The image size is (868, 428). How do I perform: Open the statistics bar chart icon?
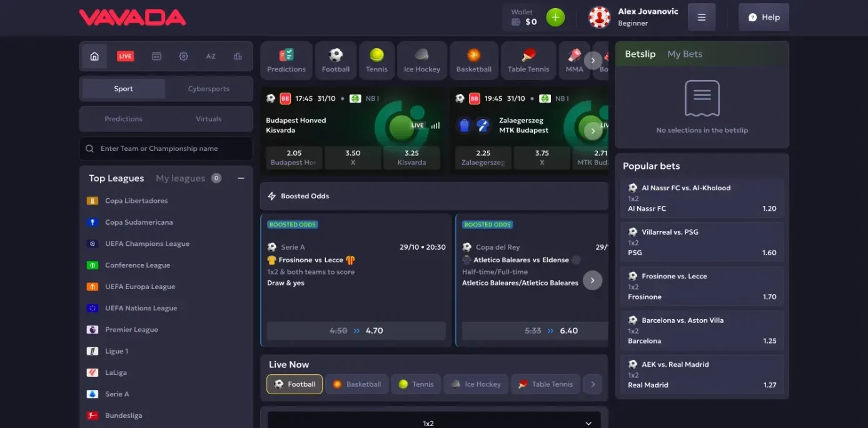(238, 56)
